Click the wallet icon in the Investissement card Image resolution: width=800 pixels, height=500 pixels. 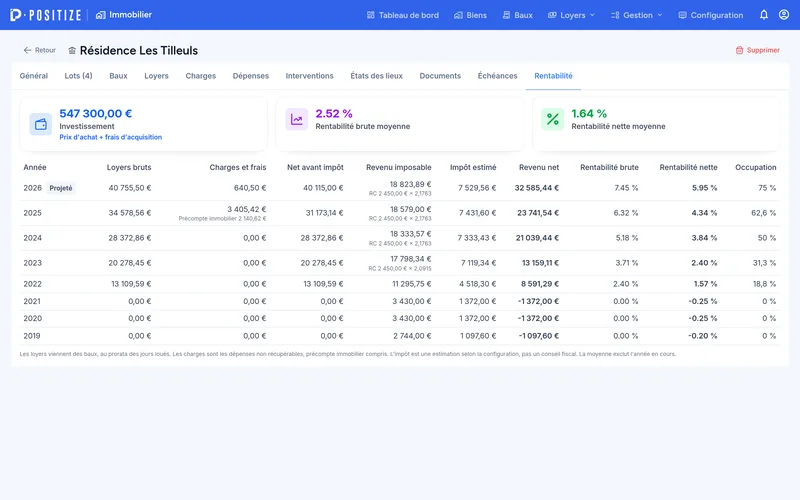40,124
